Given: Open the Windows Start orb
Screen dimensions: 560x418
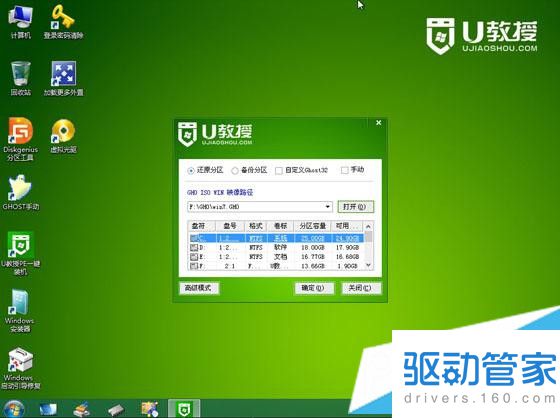Looking at the screenshot, I should (x=13, y=409).
